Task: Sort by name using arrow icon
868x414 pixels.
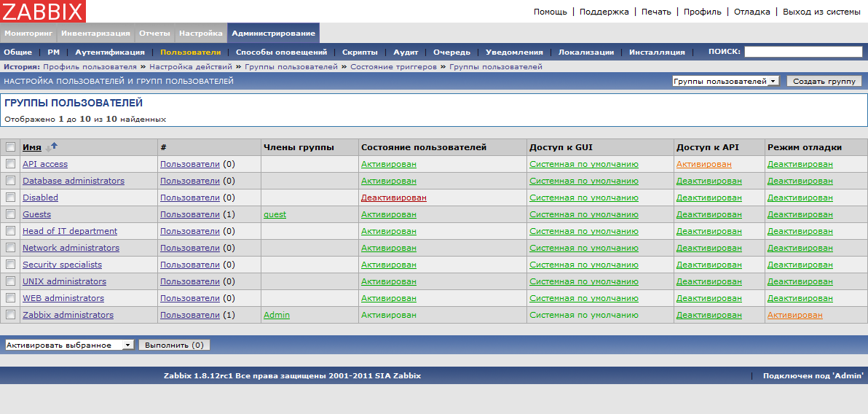Action: tap(52, 147)
